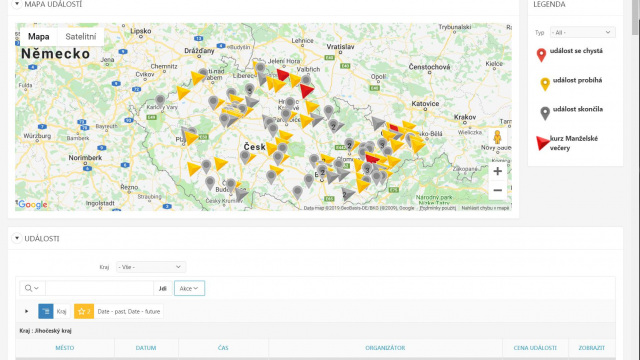640x360 pixels.
Task: Expand the report settings triangle
Action: (27, 311)
